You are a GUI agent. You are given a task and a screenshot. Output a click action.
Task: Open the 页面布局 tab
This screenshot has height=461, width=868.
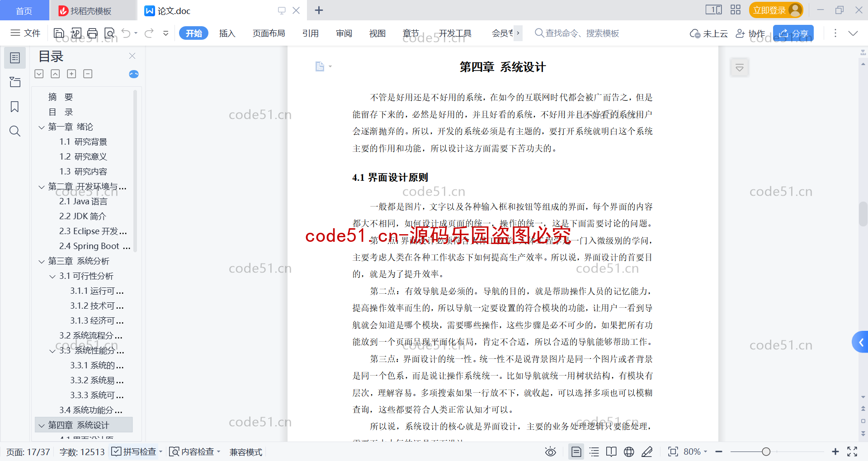(269, 33)
